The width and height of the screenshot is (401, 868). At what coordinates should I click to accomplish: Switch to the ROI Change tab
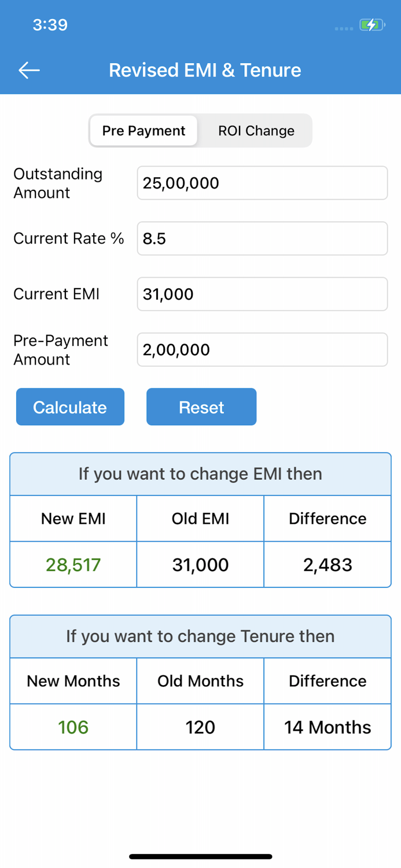click(256, 131)
